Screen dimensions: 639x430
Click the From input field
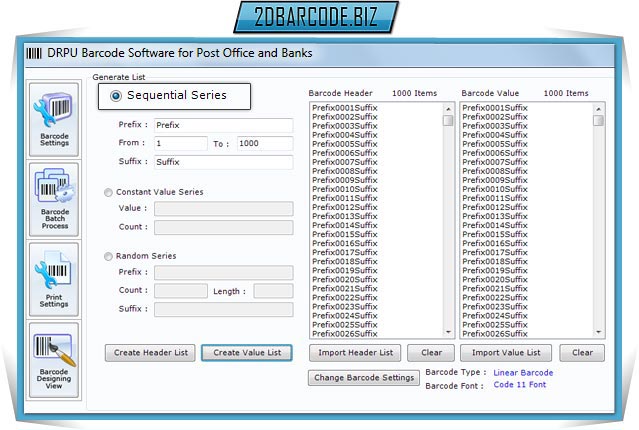(x=181, y=143)
